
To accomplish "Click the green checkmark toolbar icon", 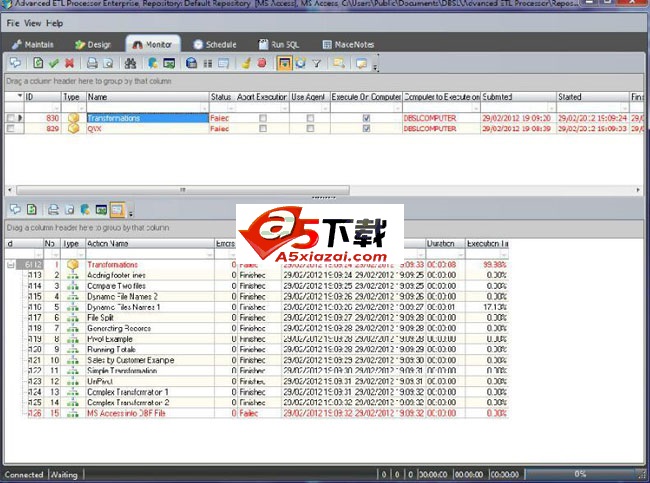I will [53, 63].
